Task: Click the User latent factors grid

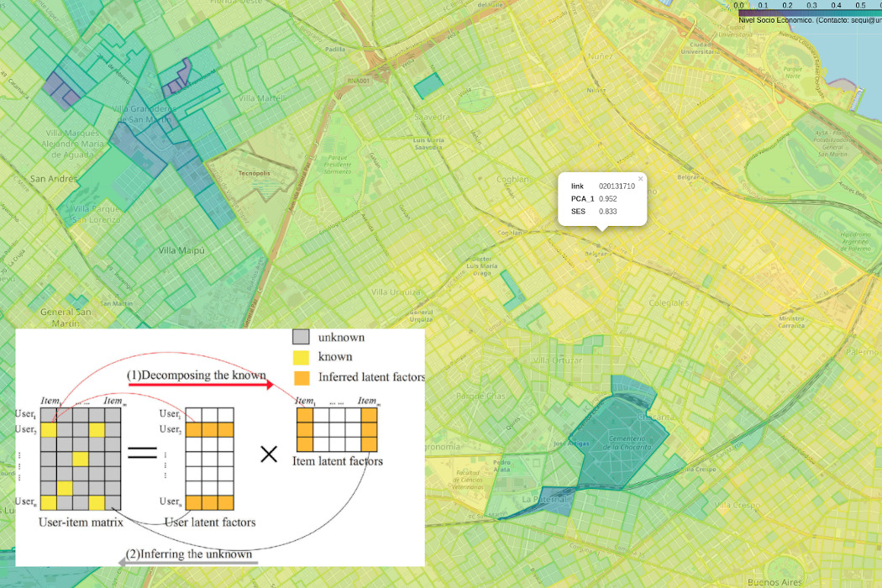Action: (x=208, y=459)
